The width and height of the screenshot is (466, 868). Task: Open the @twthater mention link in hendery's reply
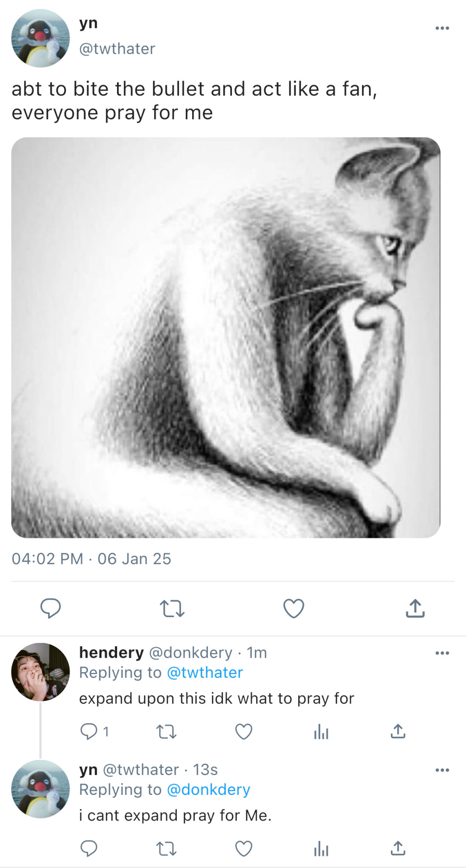(205, 673)
